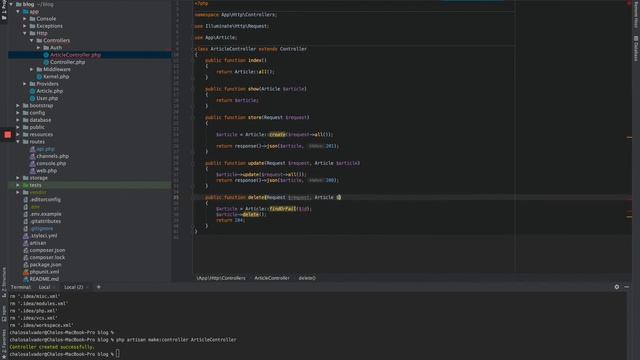
Task: Open the Database tool window
Action: pos(636,49)
